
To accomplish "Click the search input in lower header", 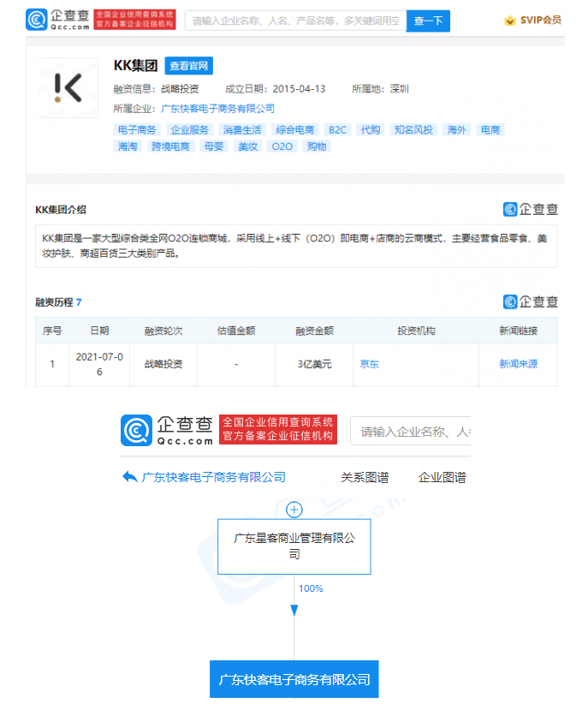I will [x=410, y=432].
